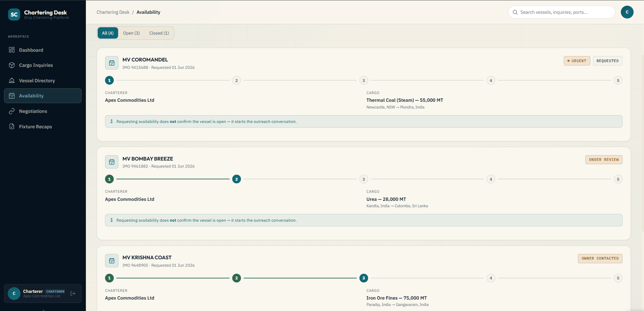Screen dimensions: 644x311
Task: Click the MV BOMBAY BREEZE vessel title
Action: point(148,159)
